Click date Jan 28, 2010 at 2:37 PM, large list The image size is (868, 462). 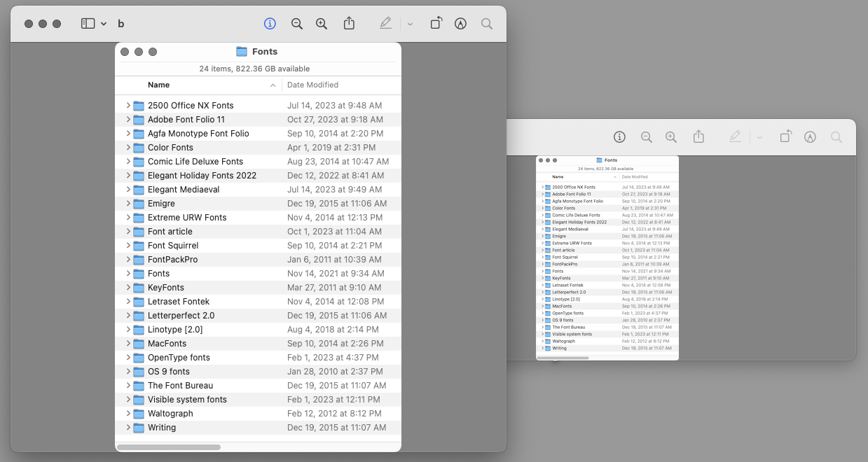335,371
